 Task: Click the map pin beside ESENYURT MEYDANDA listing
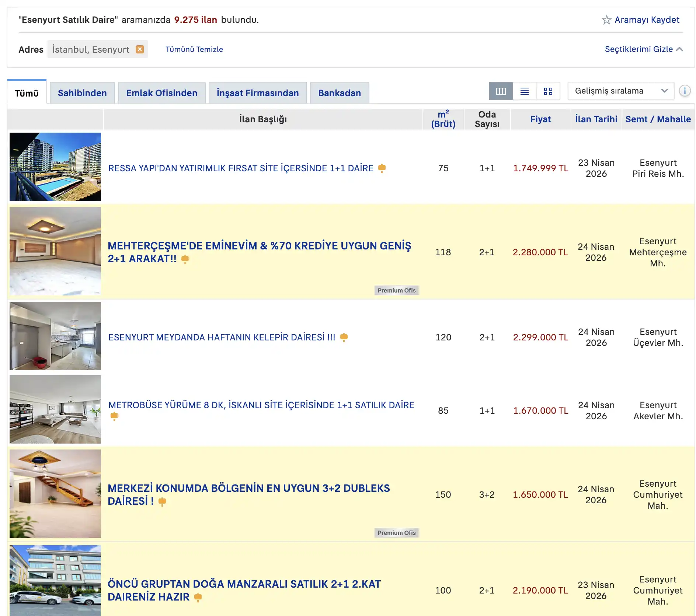coord(344,337)
